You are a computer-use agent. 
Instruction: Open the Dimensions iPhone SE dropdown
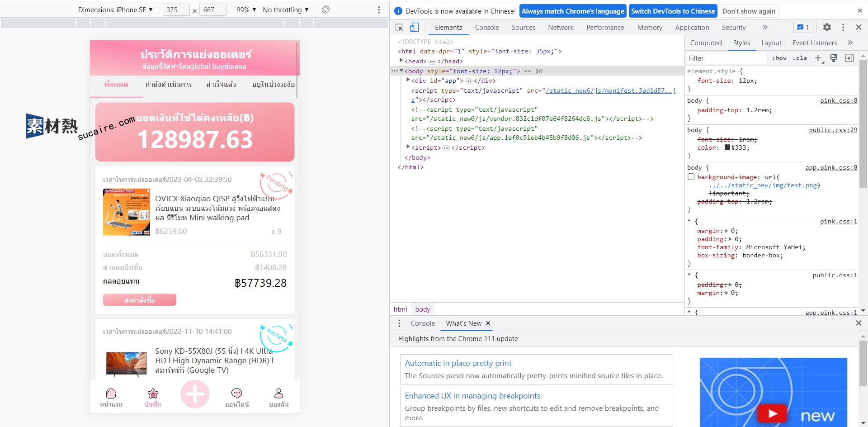[115, 9]
